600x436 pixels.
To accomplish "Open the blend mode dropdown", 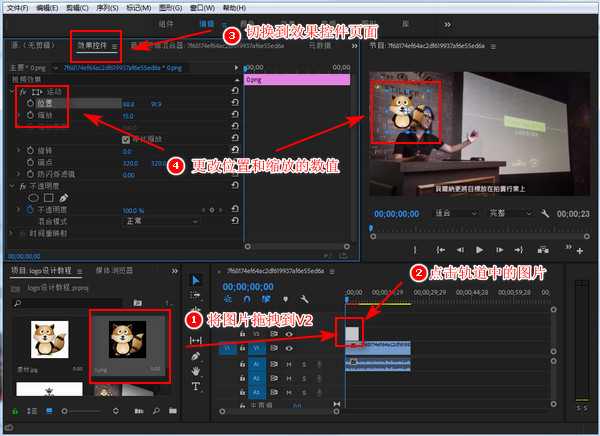I will point(161,221).
